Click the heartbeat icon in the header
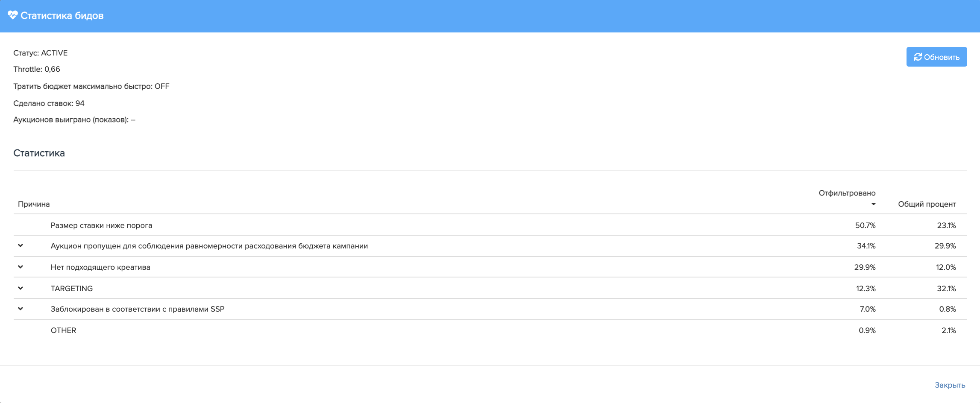The image size is (980, 403). tap(12, 15)
